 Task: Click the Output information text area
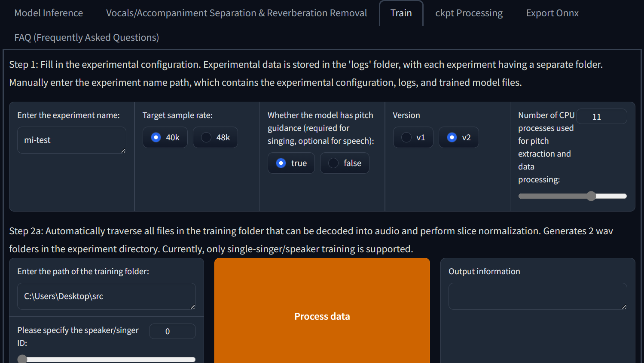coord(537,296)
